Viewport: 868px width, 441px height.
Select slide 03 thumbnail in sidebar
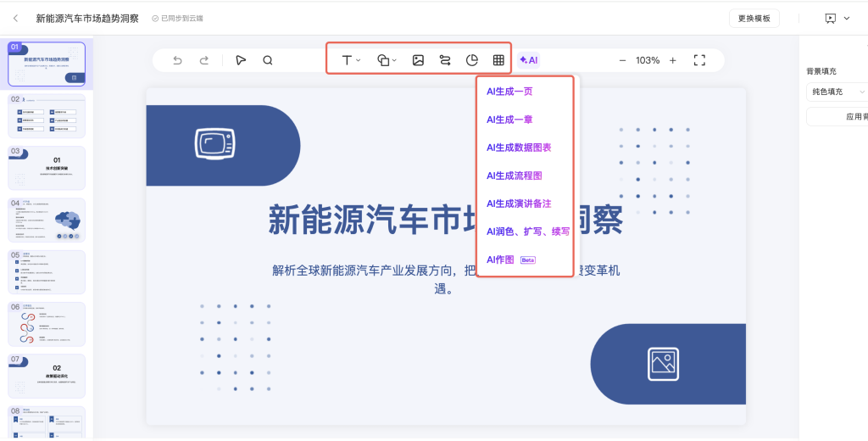click(x=47, y=168)
